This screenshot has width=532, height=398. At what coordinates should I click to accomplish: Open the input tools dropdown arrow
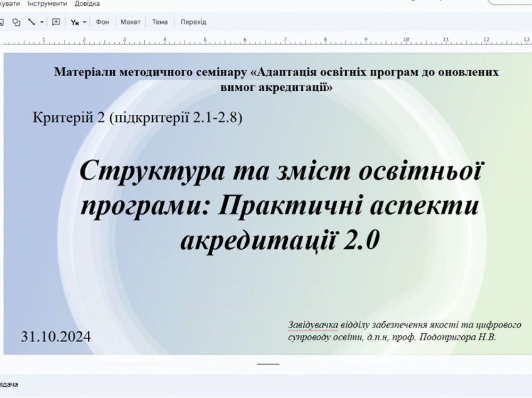pyautogui.click(x=85, y=22)
